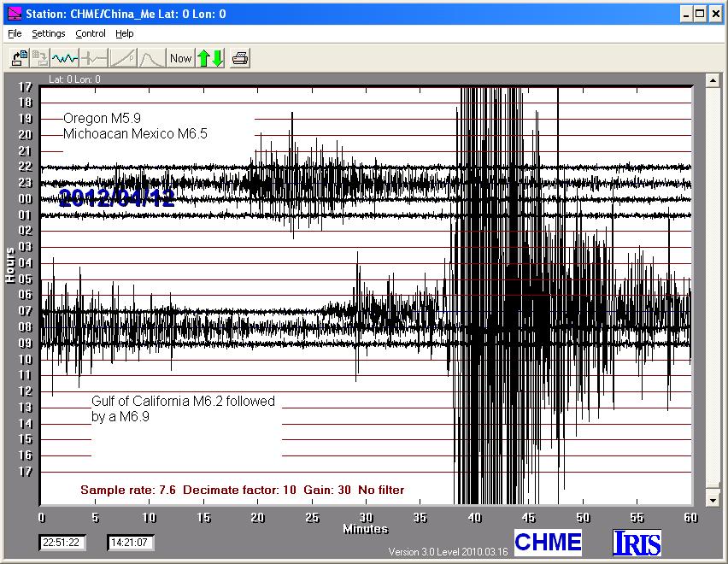
Task: Open the Help menu
Action: pos(125,33)
